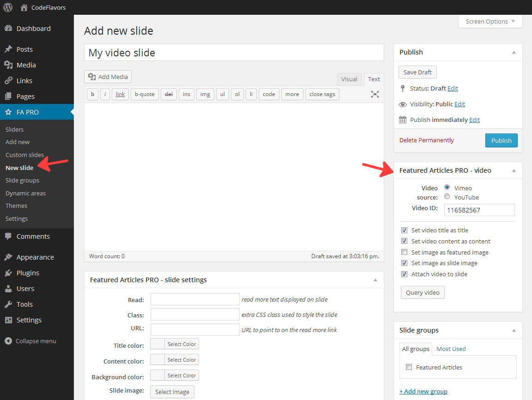This screenshot has height=400, width=532.
Task: Click the Tools wrench icon
Action: 8,304
